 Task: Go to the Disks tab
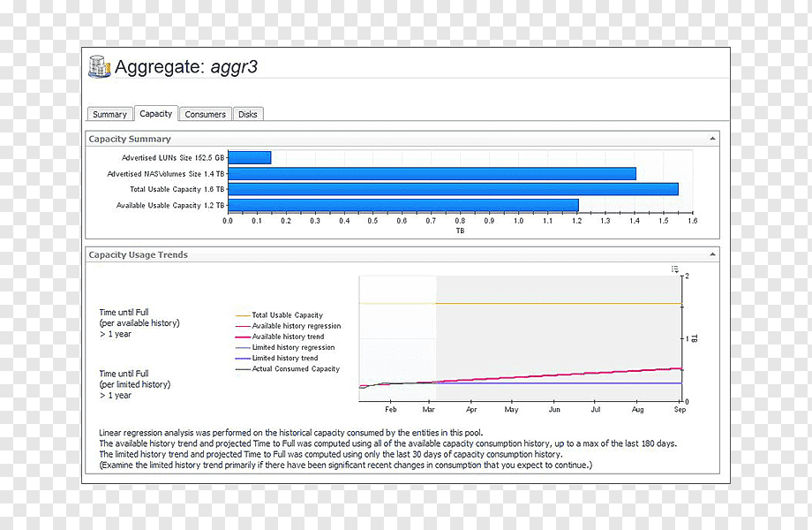click(248, 114)
